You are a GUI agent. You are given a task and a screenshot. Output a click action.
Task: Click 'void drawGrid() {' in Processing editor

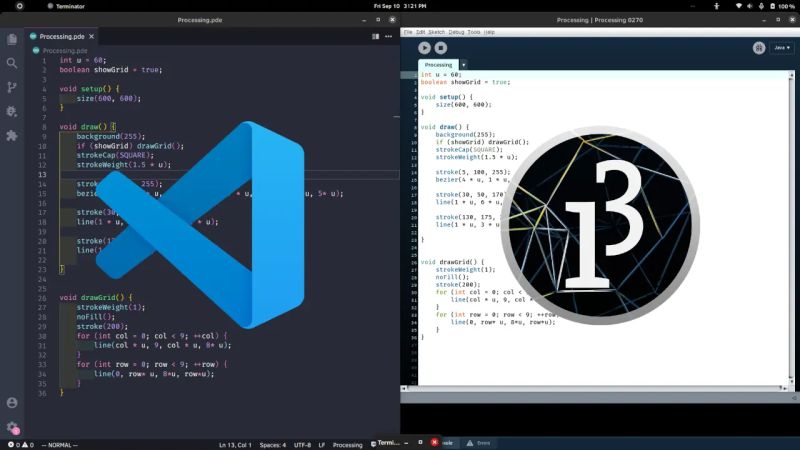[452, 262]
